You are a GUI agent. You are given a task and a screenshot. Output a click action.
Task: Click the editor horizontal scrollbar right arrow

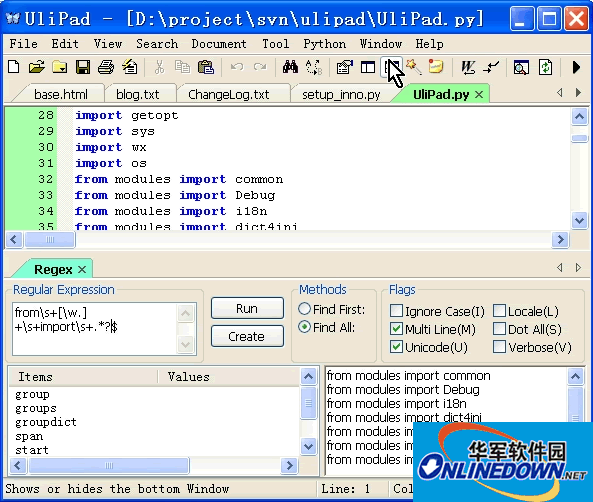click(560, 239)
